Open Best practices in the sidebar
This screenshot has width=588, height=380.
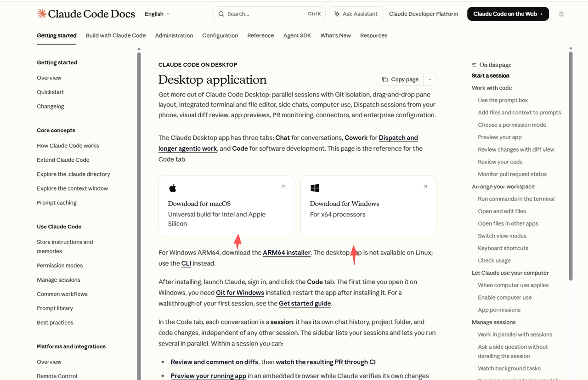(55, 323)
